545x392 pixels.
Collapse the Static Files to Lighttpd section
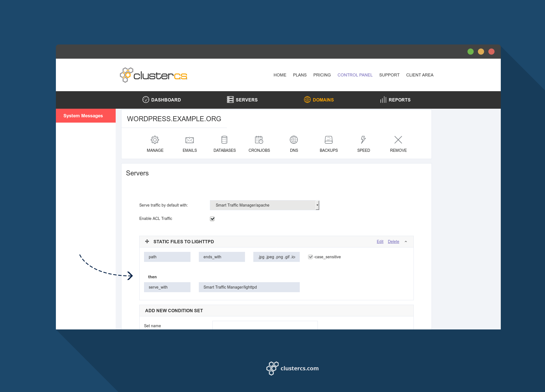pyautogui.click(x=406, y=242)
